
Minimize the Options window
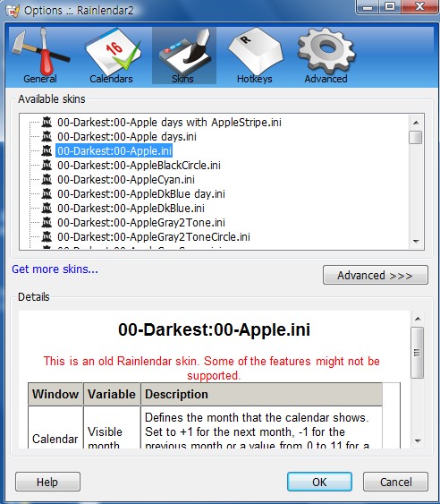368,6
